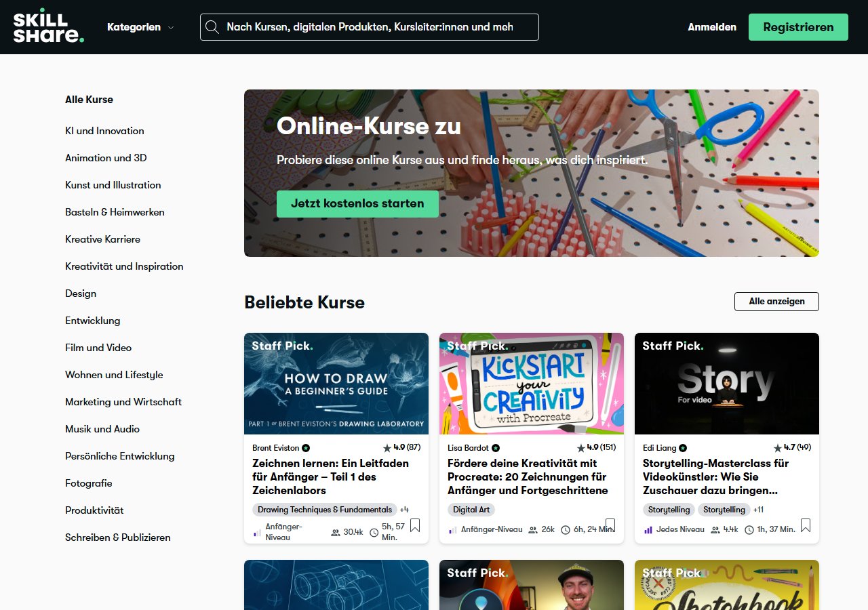
Task: Click the star rating of Edi Liang course
Action: pos(792,448)
